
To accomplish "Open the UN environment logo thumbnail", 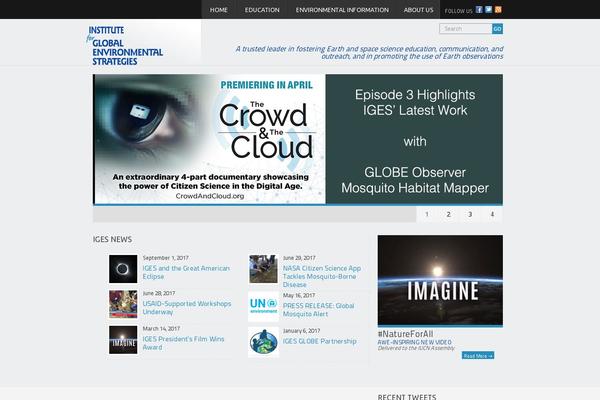I will [263, 307].
